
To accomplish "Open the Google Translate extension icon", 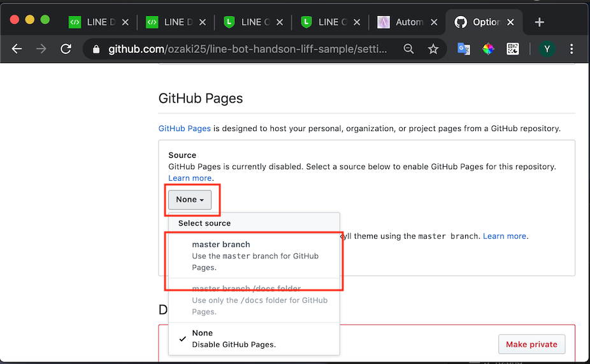I will pyautogui.click(x=464, y=49).
